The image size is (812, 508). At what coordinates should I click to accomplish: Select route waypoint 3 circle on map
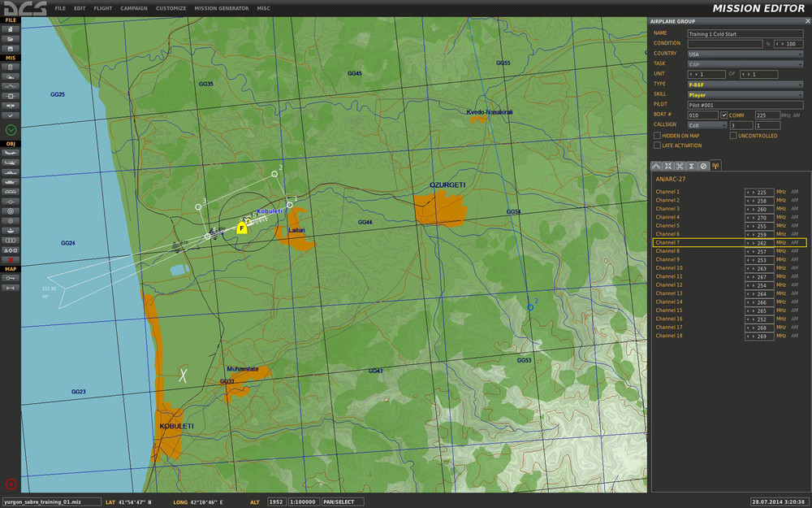[198, 206]
